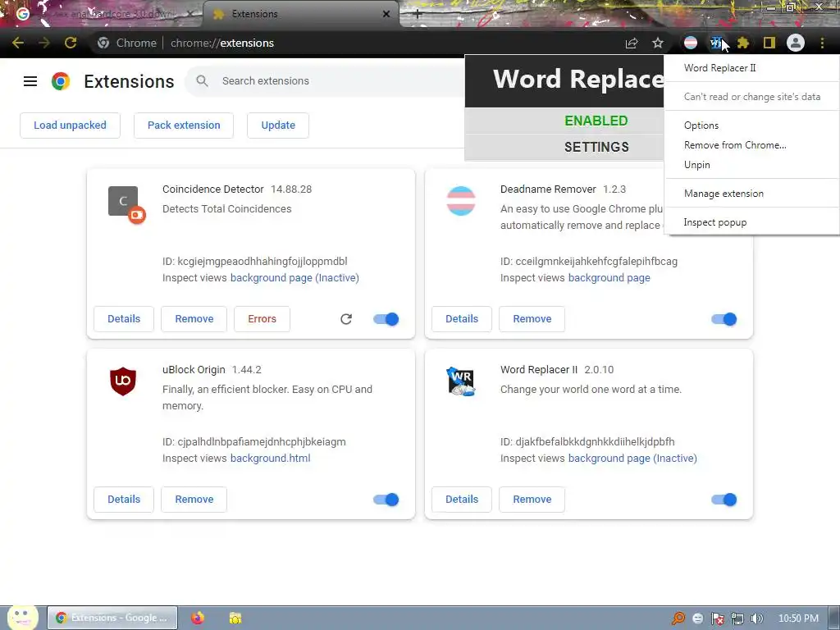Screen dimensions: 840x630
Task: Remove the Deadname Remover extension
Action: [532, 319]
